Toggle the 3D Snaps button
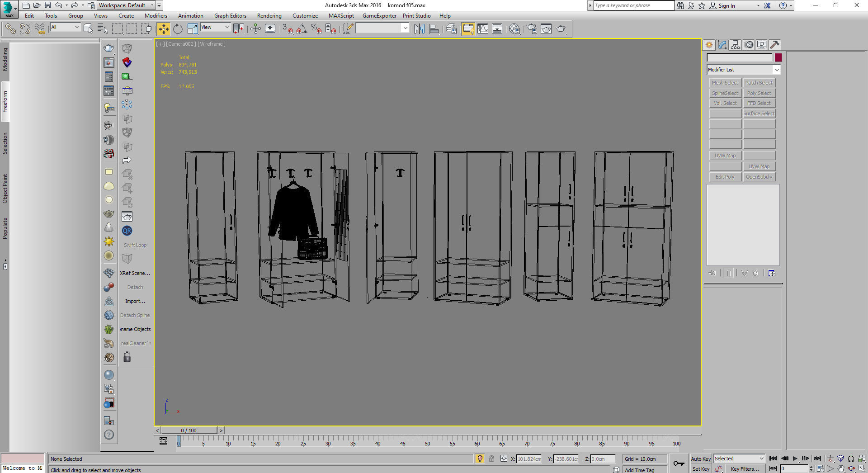 coord(288,29)
